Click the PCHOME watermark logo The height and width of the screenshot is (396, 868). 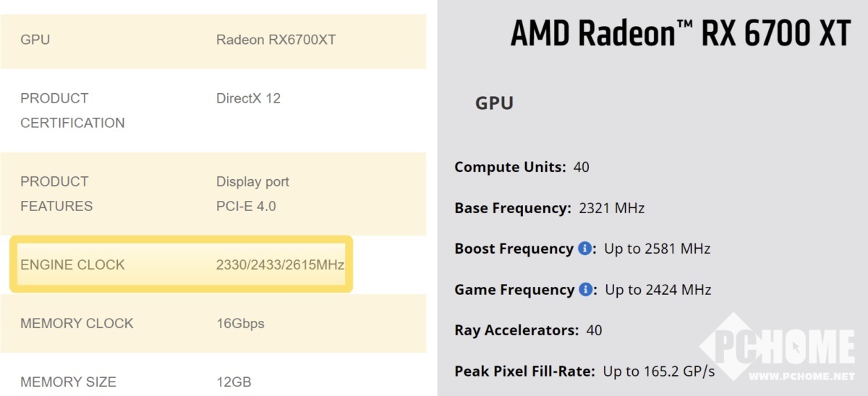click(x=777, y=347)
